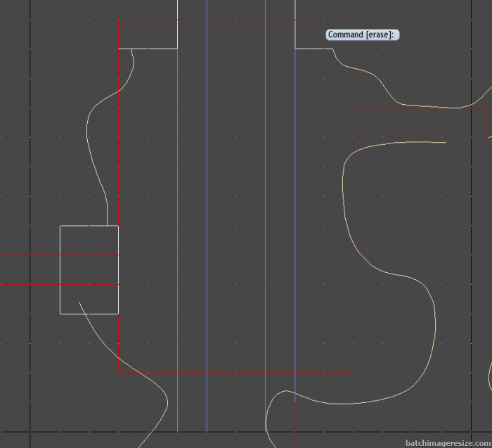Select the rightmost blue vertical line
The width and height of the screenshot is (492, 448).
tap(295, 211)
